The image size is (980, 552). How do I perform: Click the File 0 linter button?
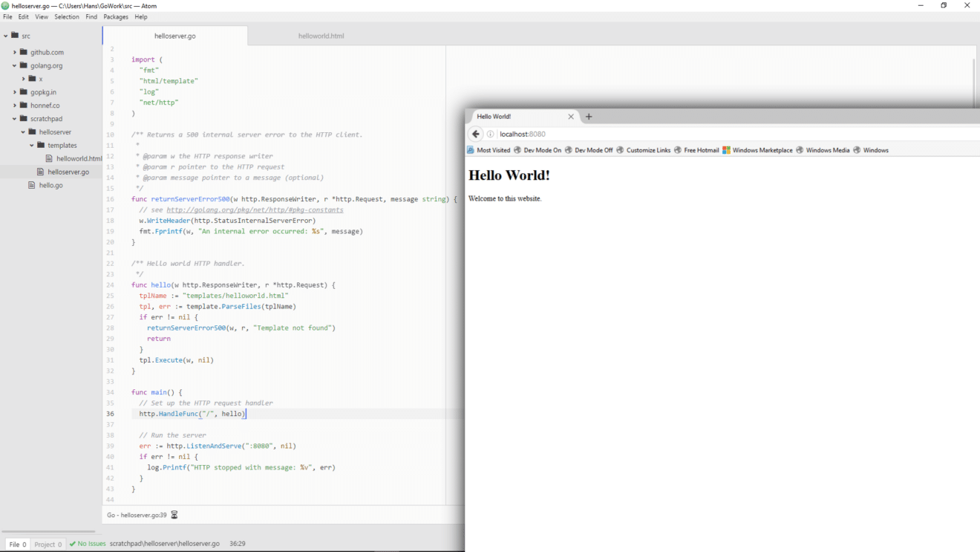[18, 545]
